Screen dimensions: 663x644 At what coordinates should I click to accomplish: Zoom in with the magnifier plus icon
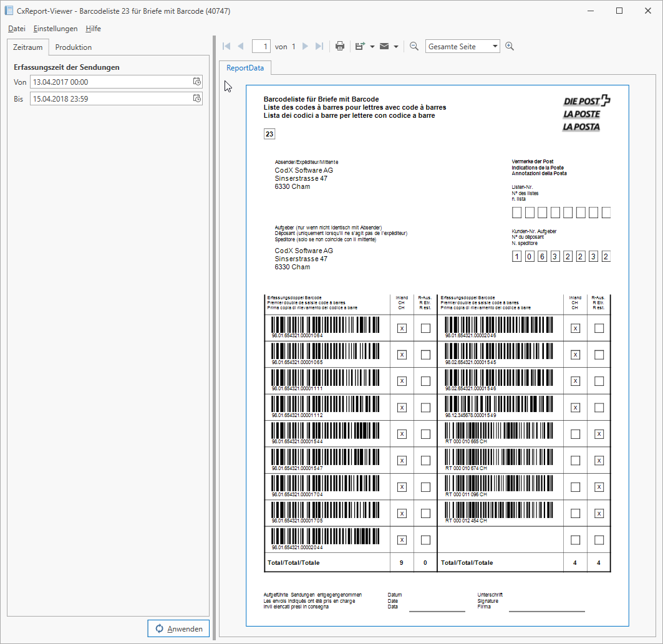pyautogui.click(x=510, y=47)
